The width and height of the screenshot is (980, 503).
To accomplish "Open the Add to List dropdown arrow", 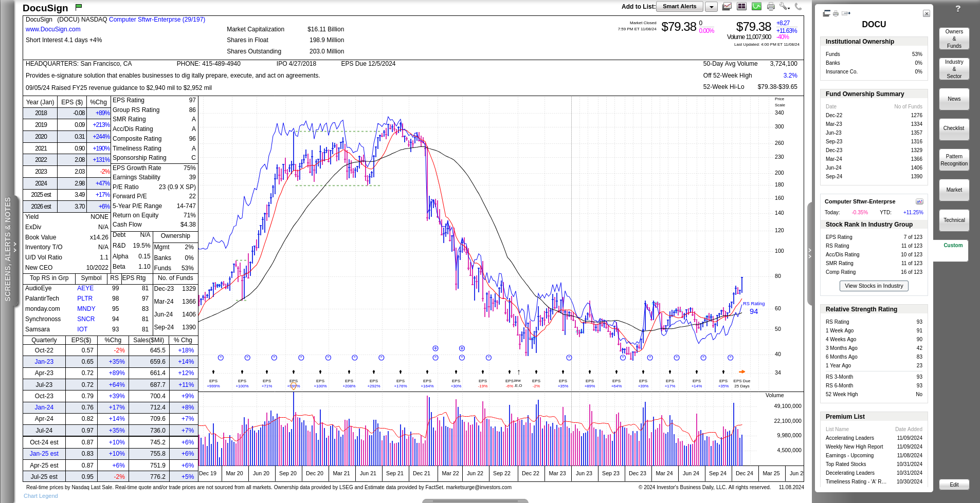I will [x=711, y=7].
